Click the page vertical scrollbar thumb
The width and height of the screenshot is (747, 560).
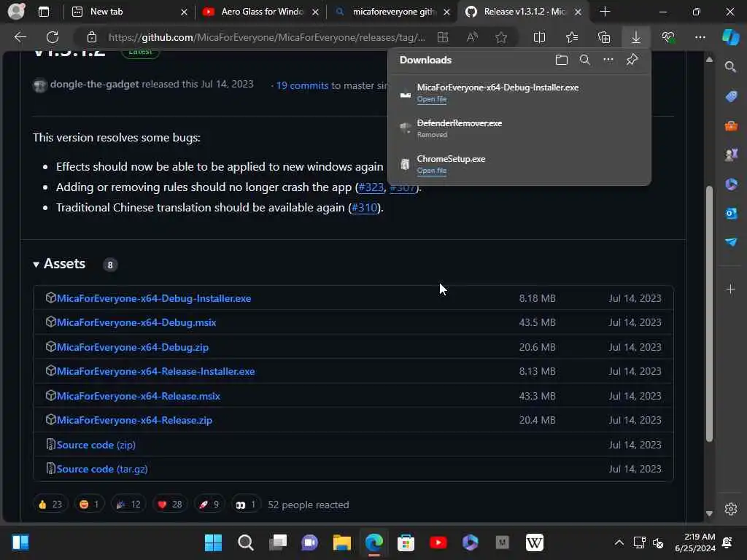pyautogui.click(x=709, y=314)
